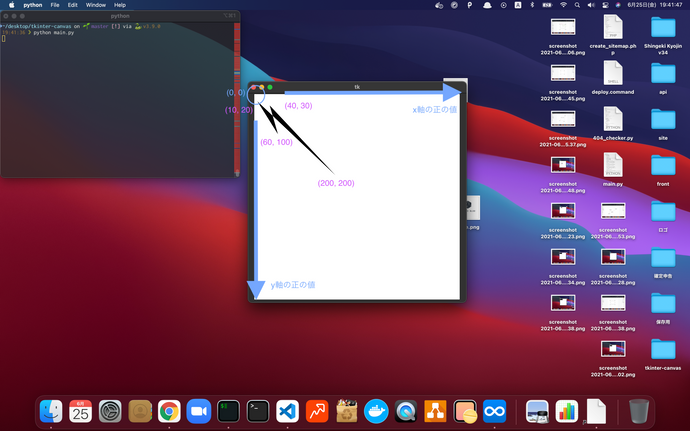Open the Terminal app in Dock
Screen dimensions: 690x431
pos(258,411)
